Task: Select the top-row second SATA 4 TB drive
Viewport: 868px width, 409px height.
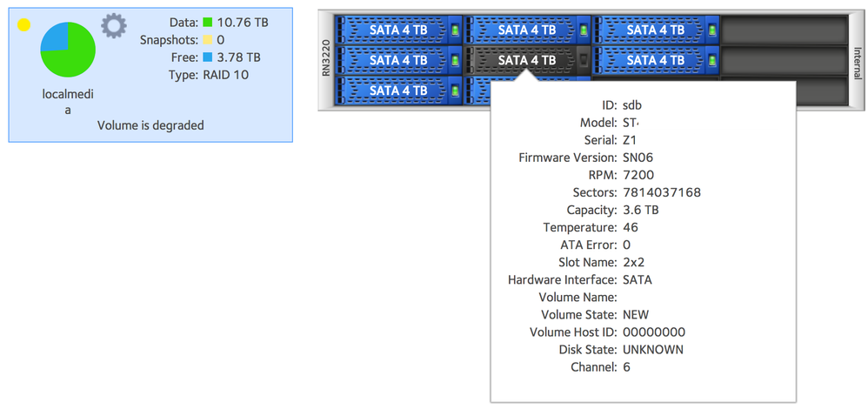Action: 526,30
